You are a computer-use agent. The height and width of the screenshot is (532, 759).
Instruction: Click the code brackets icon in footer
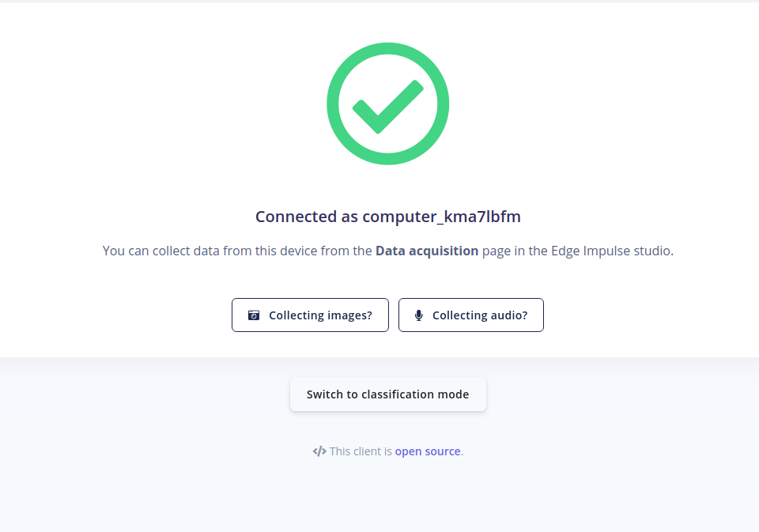tap(319, 451)
